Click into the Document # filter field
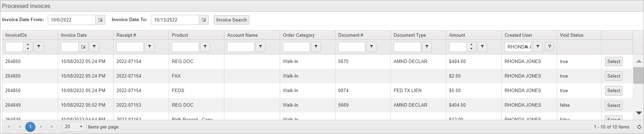Viewport: 644px width, 134px height. tap(352, 47)
